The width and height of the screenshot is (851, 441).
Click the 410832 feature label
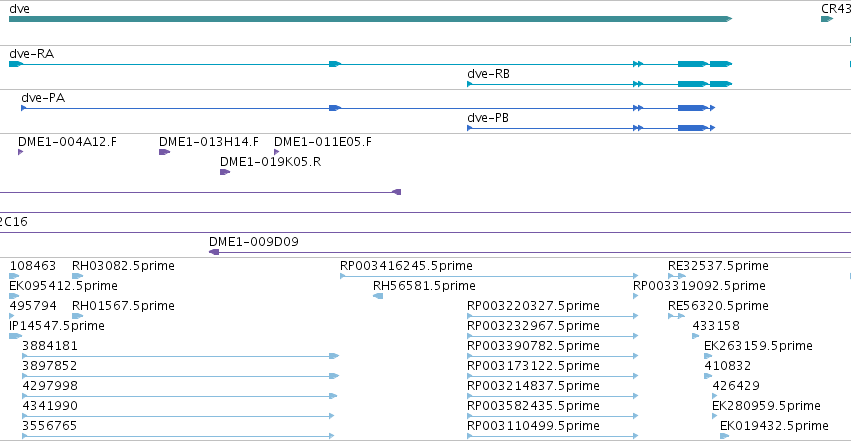728,366
